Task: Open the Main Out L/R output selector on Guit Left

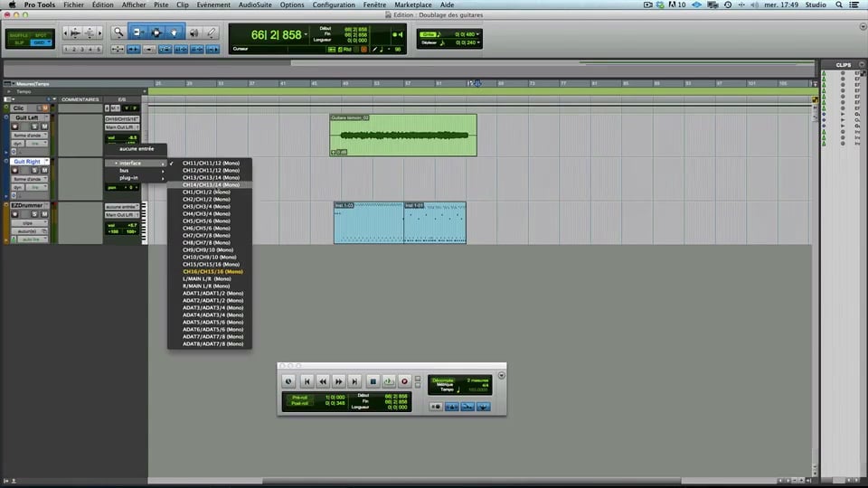Action: point(122,127)
